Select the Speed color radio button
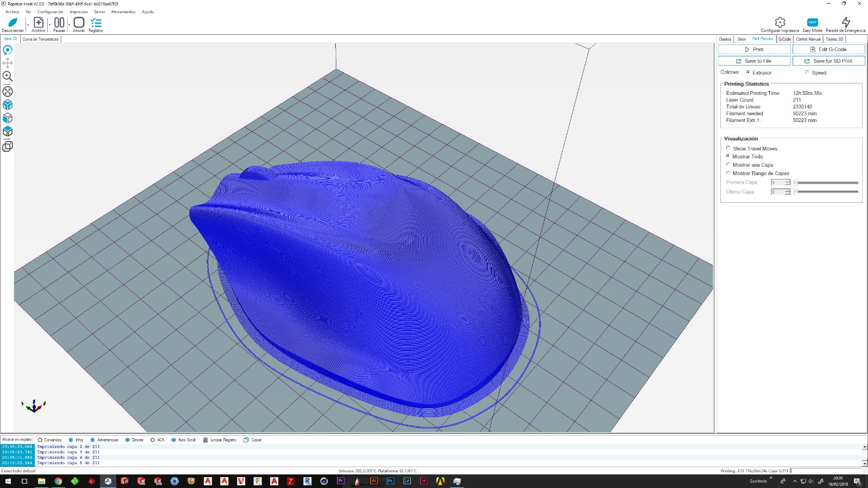 pos(807,72)
